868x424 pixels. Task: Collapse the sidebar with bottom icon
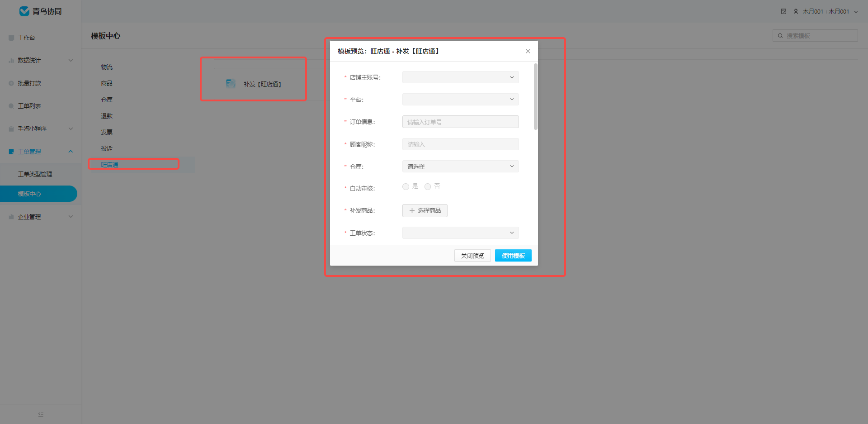[41, 414]
